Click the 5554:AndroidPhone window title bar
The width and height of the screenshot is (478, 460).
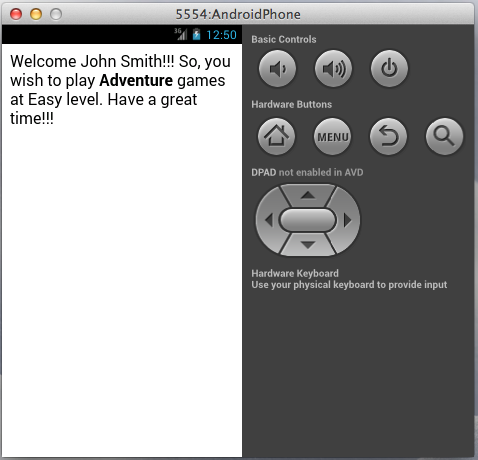[x=238, y=14]
